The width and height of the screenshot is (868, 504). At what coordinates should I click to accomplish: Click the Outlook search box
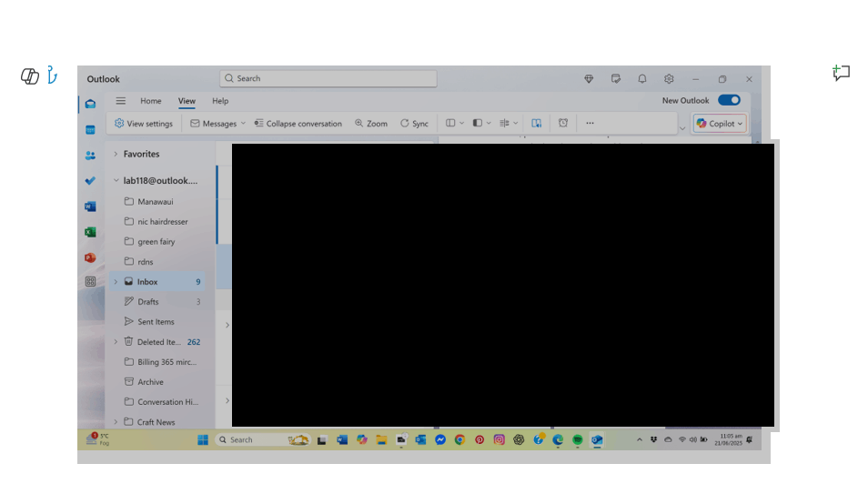tap(328, 78)
